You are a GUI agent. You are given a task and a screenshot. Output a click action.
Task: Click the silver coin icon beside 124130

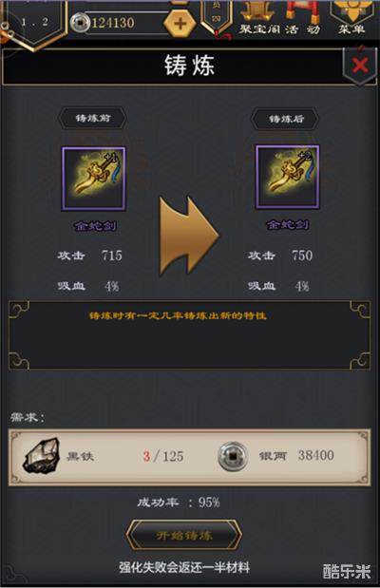click(x=79, y=23)
